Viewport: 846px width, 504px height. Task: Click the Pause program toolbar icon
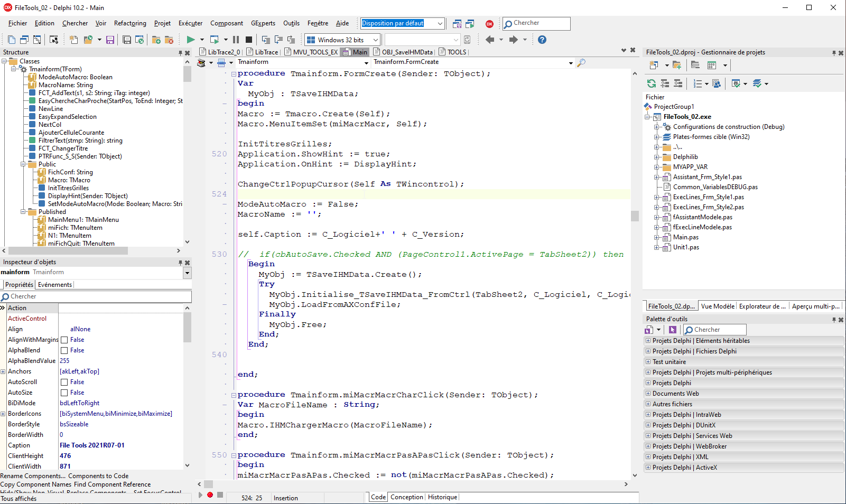point(236,40)
